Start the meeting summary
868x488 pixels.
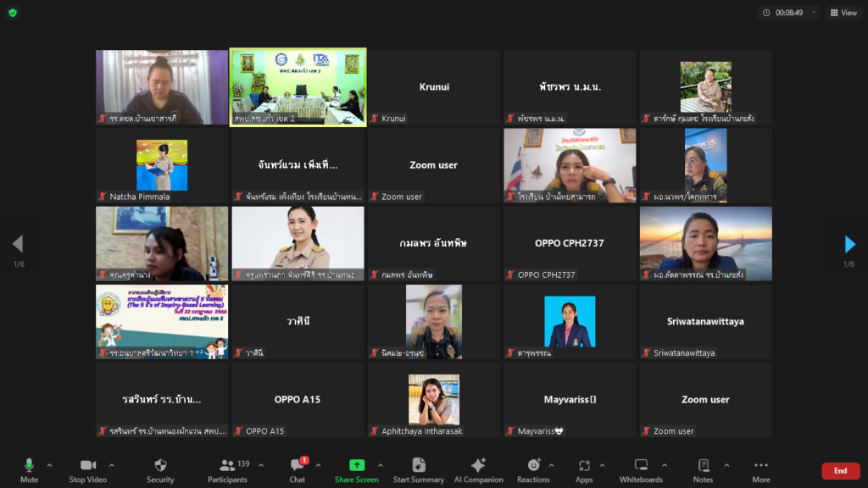tap(419, 469)
